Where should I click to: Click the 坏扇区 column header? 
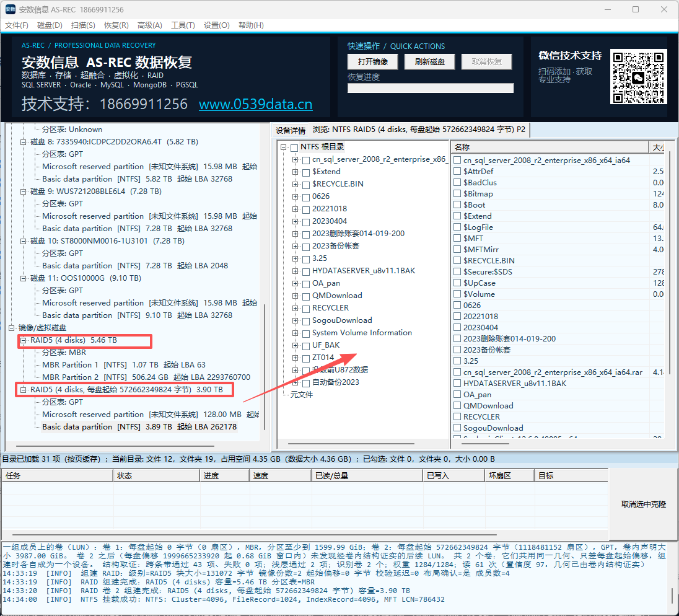pyautogui.click(x=509, y=476)
